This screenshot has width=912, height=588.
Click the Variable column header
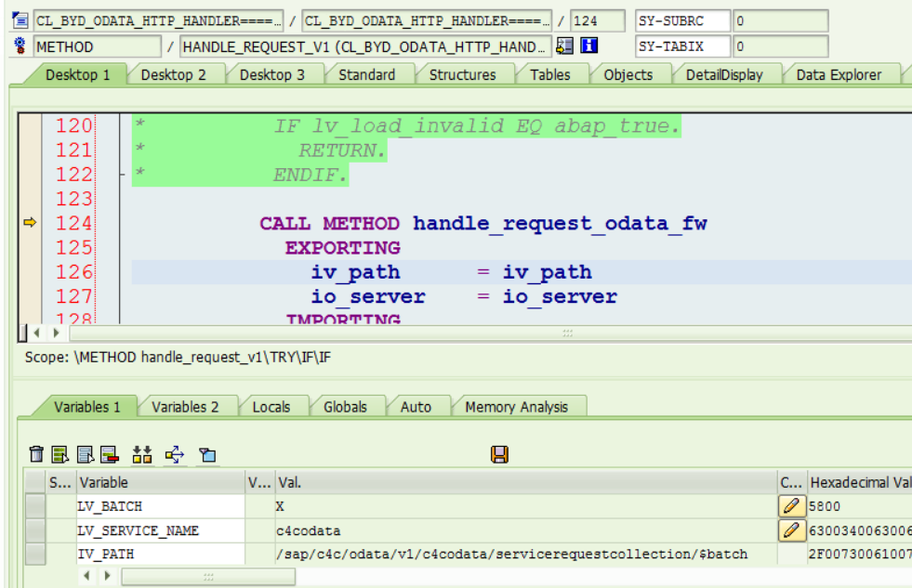click(x=161, y=482)
